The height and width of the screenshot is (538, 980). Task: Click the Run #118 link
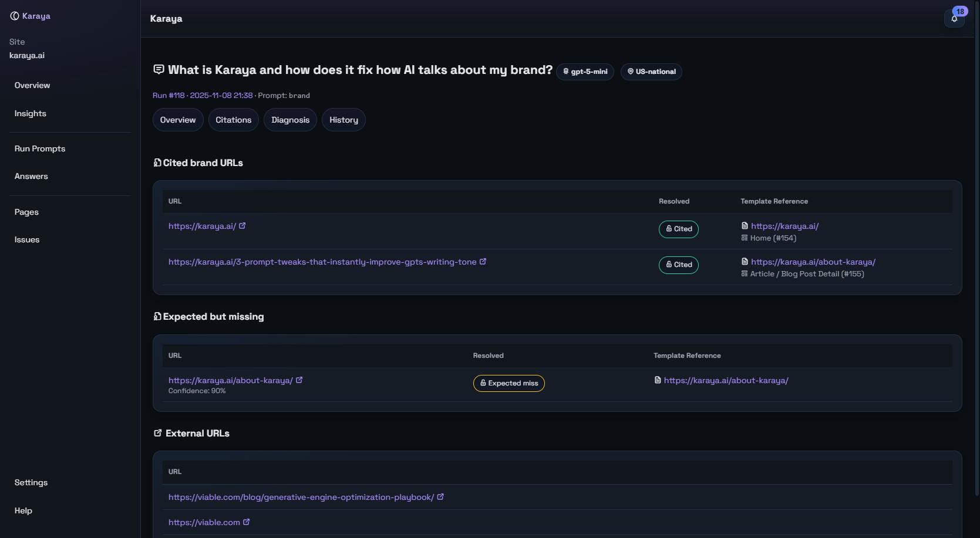pos(169,95)
